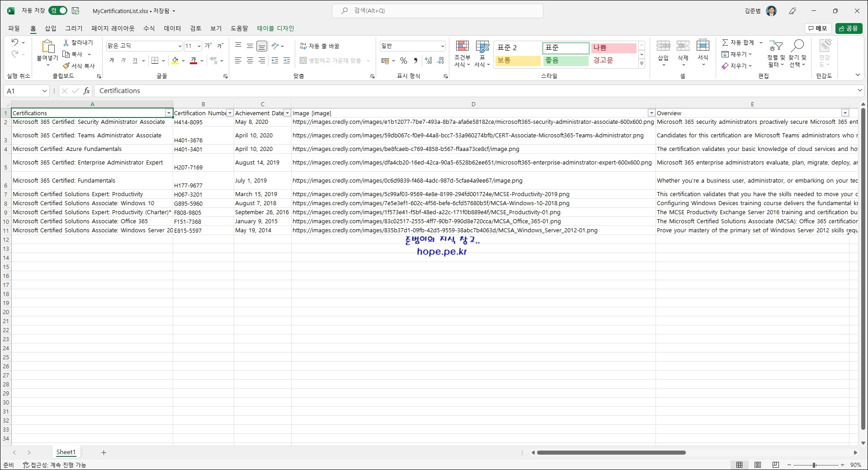The width and height of the screenshot is (868, 470).
Task: Open Achievement Date filter dropdown
Action: coord(287,113)
